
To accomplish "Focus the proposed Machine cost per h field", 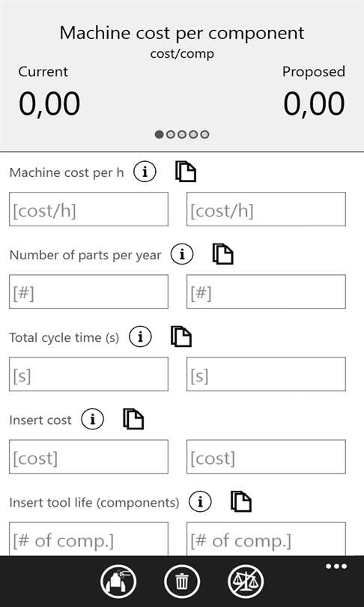I will coord(266,209).
